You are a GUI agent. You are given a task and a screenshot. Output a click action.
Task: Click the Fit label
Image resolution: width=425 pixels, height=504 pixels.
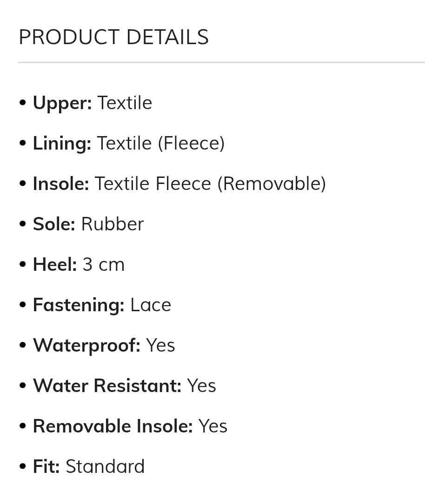tap(46, 467)
